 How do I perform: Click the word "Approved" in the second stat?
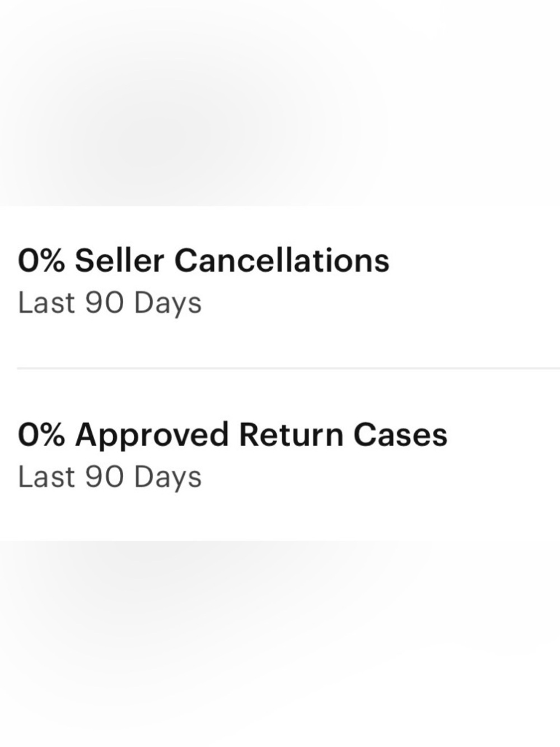[152, 435]
